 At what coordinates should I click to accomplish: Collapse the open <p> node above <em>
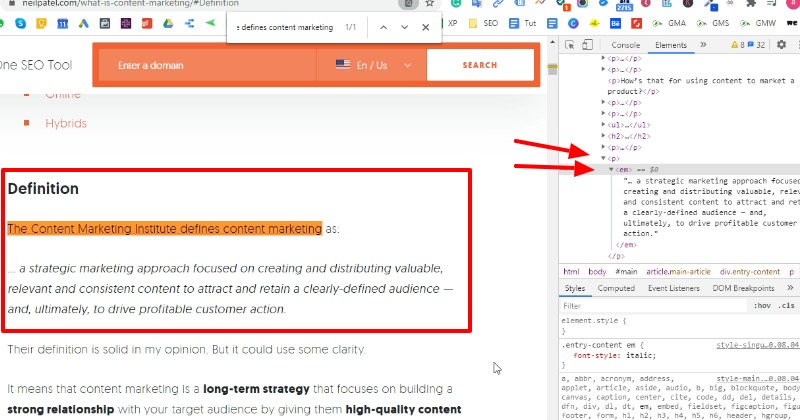(604, 159)
